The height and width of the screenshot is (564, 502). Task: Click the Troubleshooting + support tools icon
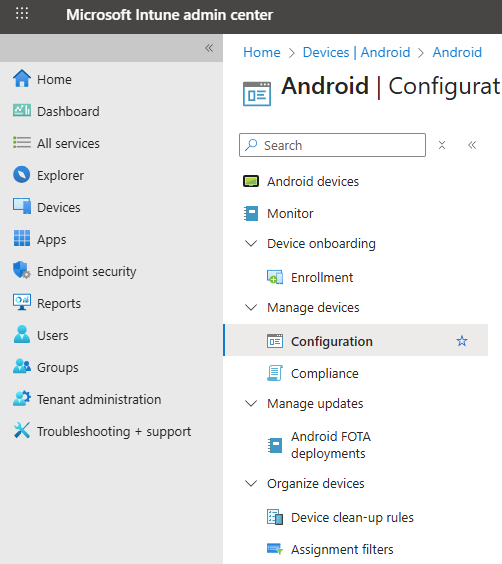point(22,430)
